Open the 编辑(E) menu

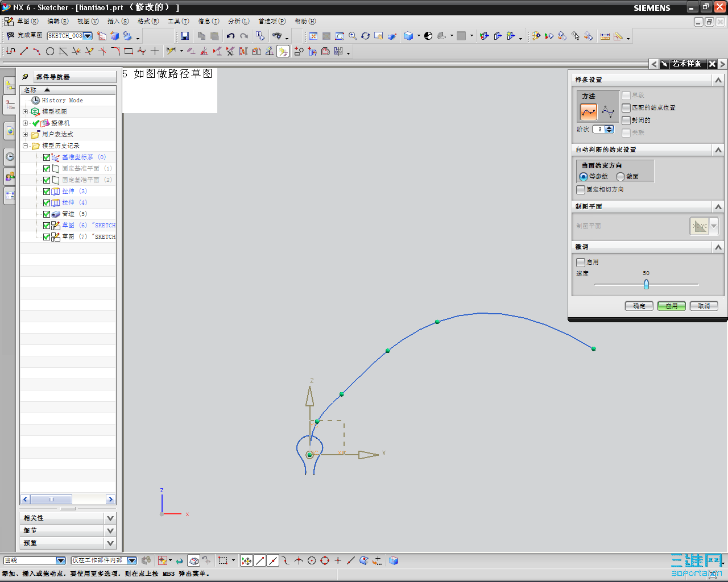click(58, 22)
